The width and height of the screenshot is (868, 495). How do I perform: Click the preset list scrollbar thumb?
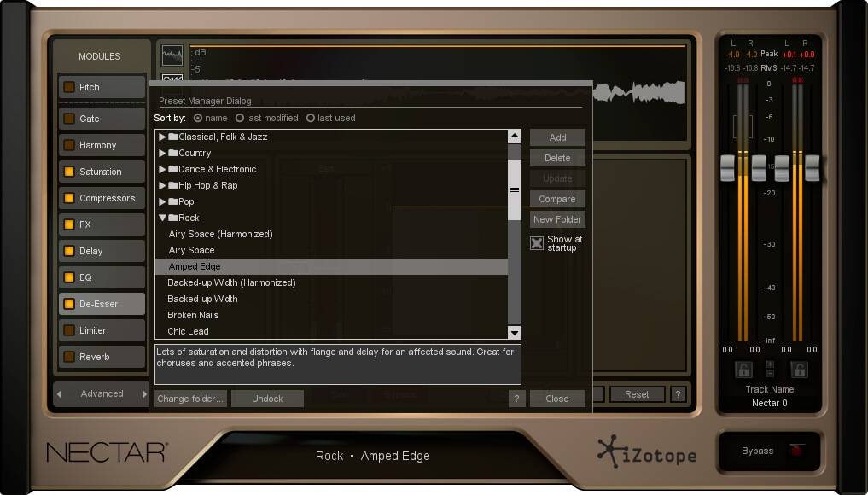[515, 190]
